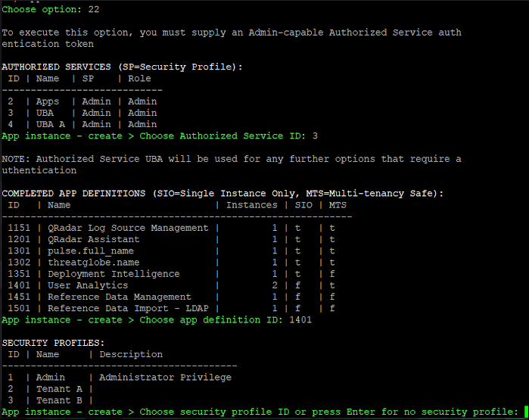Image resolution: width=529 pixels, height=420 pixels.
Task: Select the 'AUTHORIZED SERVICES (SP=Security Profile):' heading
Action: pos(122,67)
